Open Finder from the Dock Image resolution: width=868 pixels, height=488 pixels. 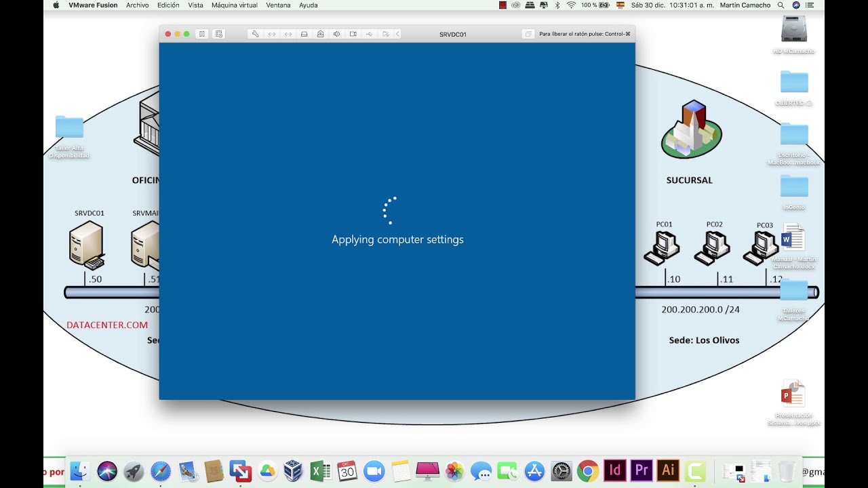pyautogui.click(x=81, y=470)
